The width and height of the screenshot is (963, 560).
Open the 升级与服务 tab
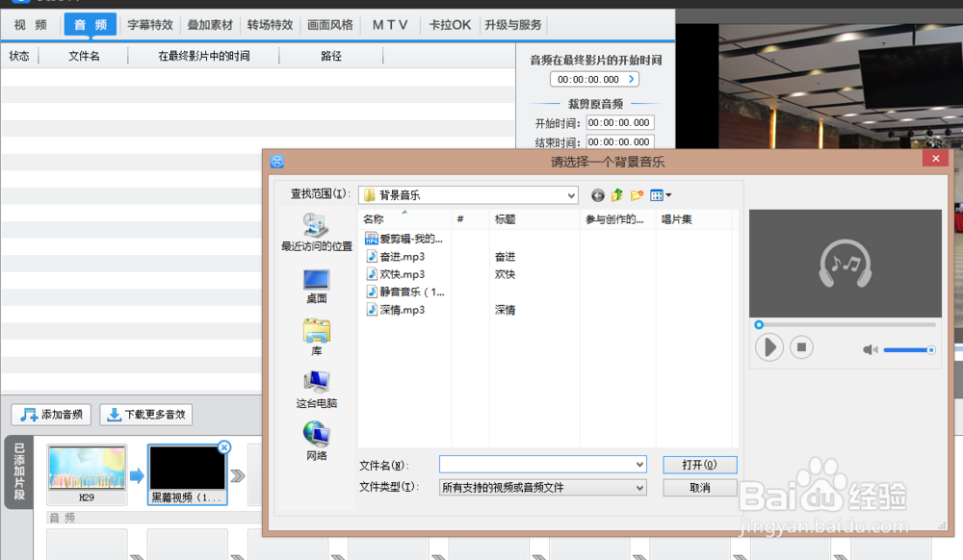pos(513,25)
